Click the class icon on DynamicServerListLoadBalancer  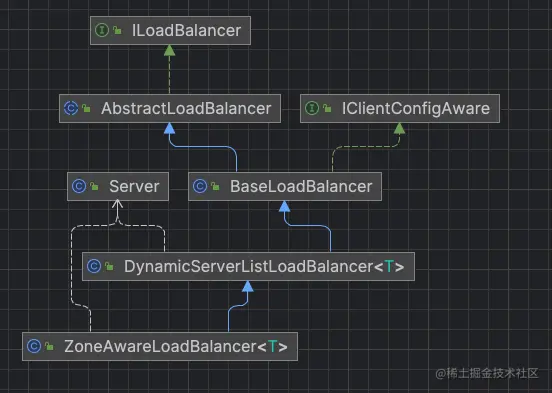click(94, 266)
